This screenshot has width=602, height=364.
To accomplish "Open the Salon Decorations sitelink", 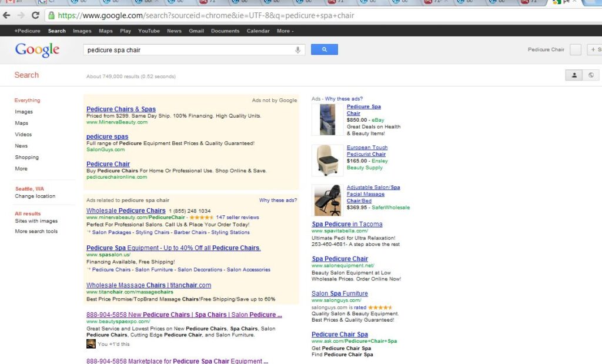I will pyautogui.click(x=200, y=269).
